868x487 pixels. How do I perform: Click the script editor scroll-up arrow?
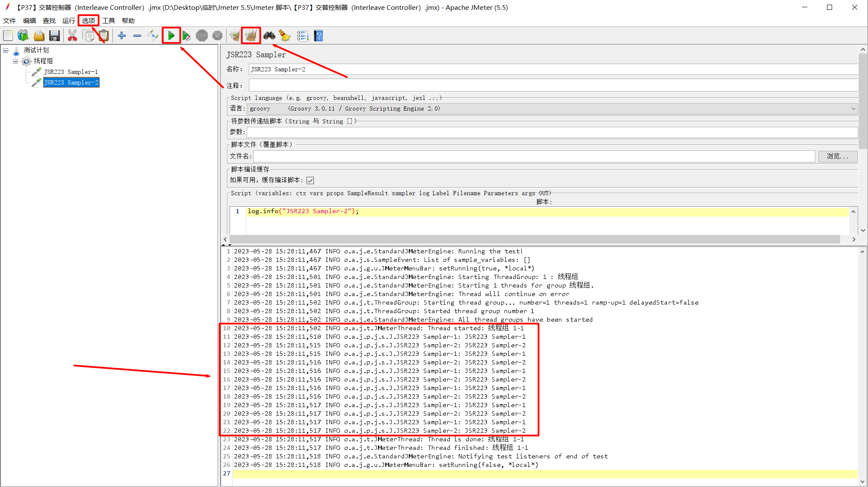click(853, 211)
